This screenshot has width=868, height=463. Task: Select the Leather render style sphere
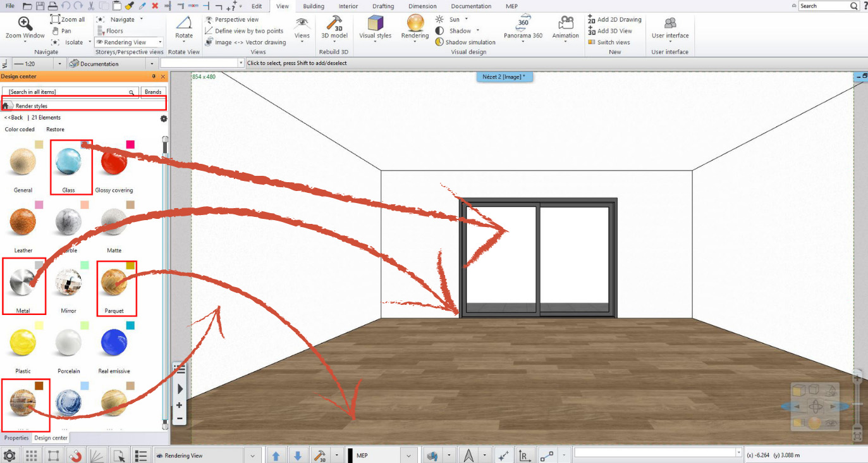23,222
